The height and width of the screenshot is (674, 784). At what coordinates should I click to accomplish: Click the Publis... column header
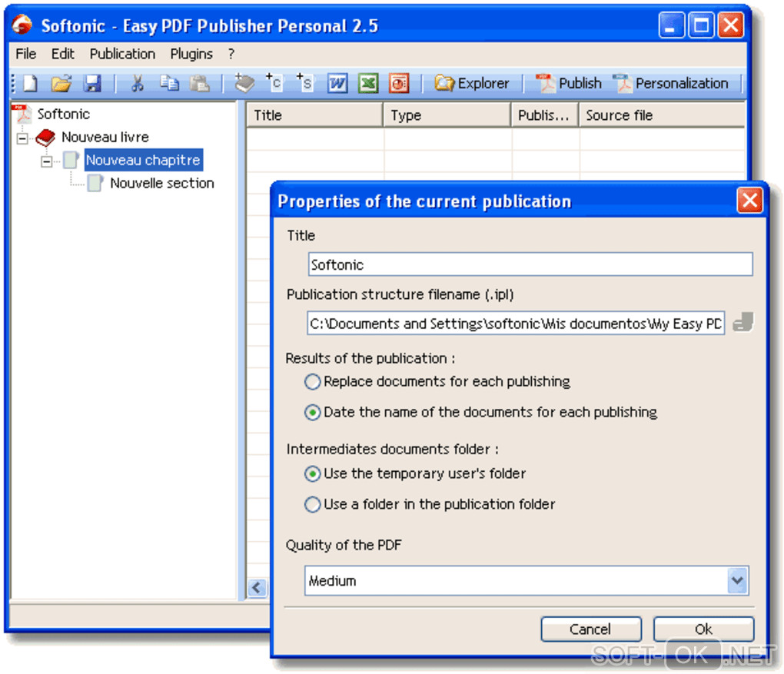click(x=544, y=115)
